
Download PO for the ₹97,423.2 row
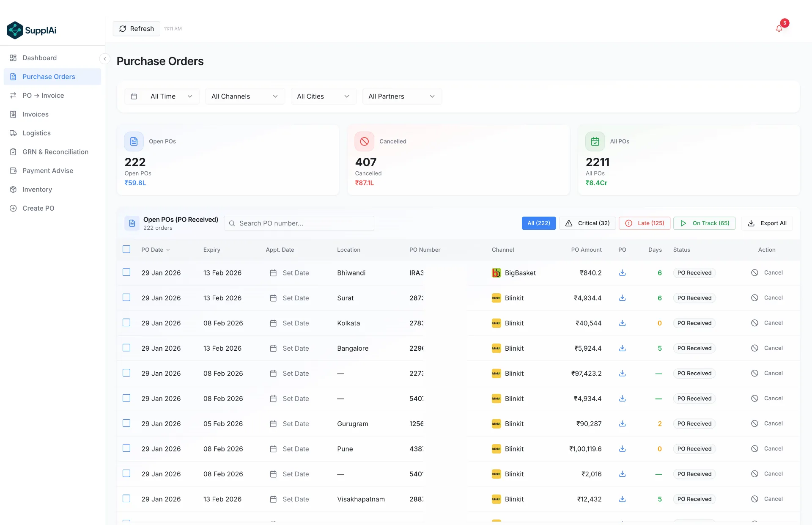[x=622, y=374]
